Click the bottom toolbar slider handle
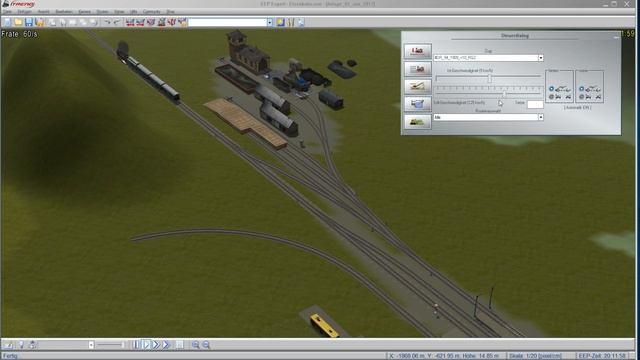 123,345
